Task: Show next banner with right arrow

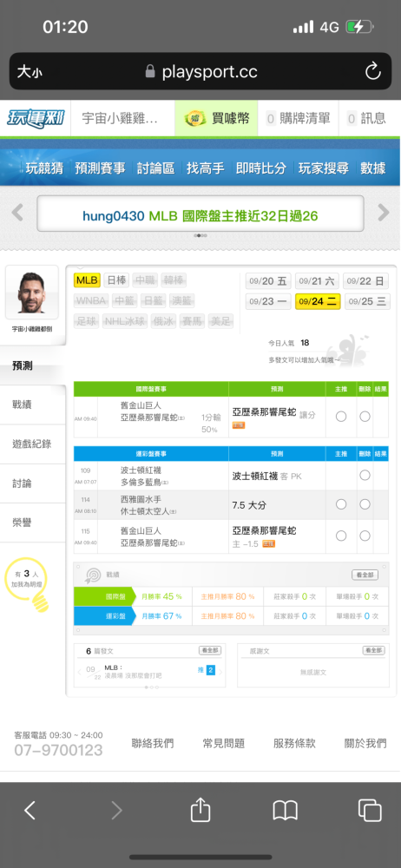Action: click(x=384, y=213)
